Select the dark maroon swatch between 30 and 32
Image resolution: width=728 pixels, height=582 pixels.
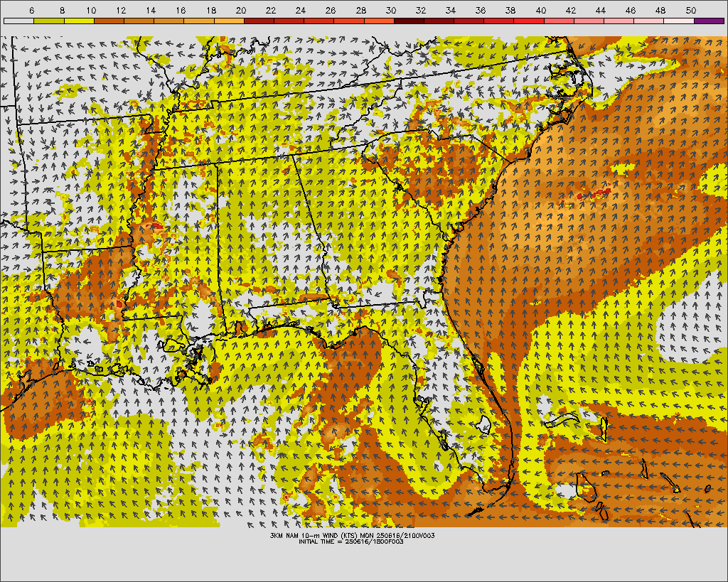click(409, 21)
